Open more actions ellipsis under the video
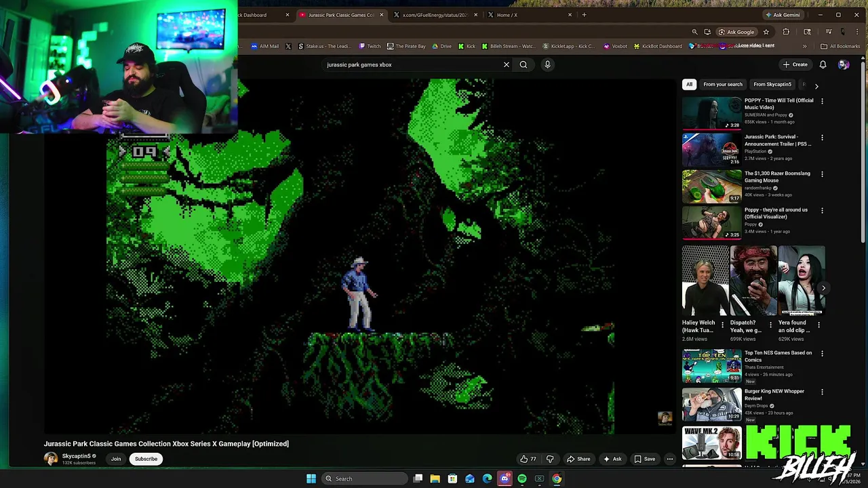 [669, 459]
